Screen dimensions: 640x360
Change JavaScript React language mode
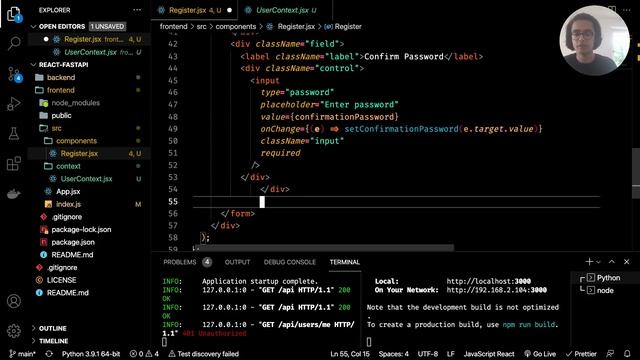(x=489, y=354)
